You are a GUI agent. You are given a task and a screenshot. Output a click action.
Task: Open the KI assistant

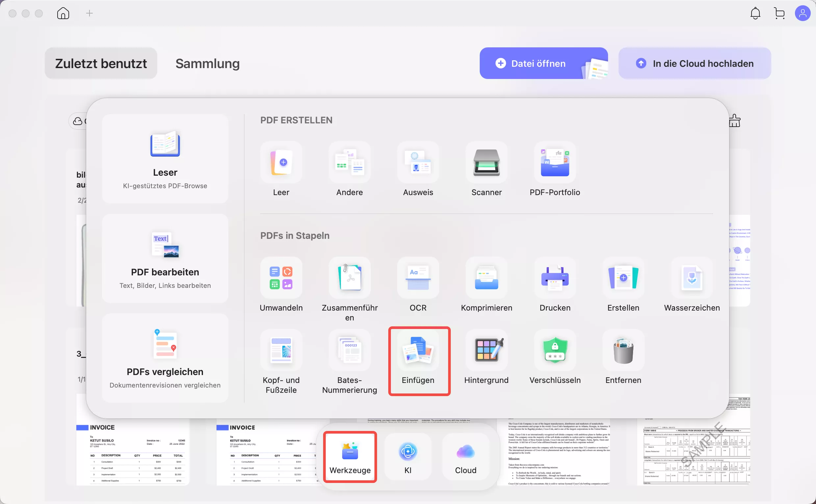(x=408, y=457)
